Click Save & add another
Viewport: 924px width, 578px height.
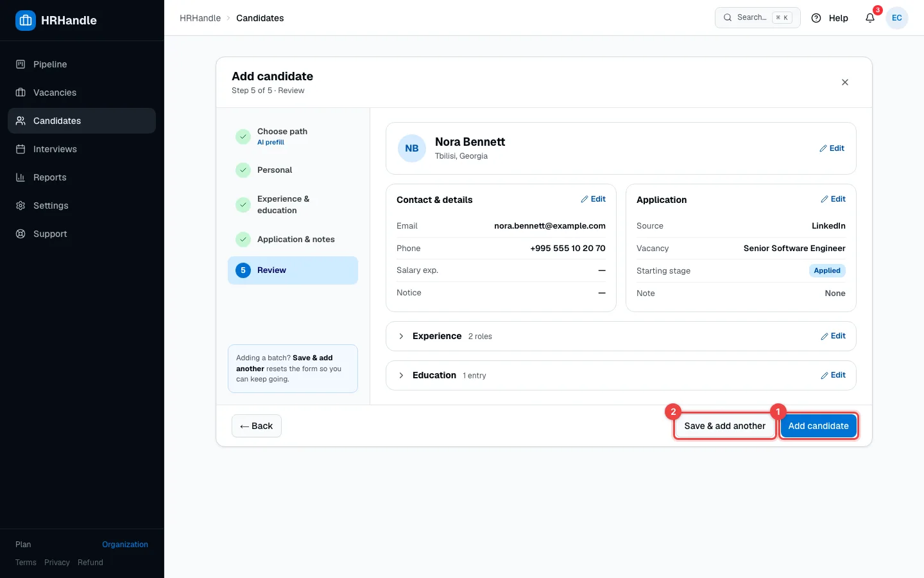[724, 426]
